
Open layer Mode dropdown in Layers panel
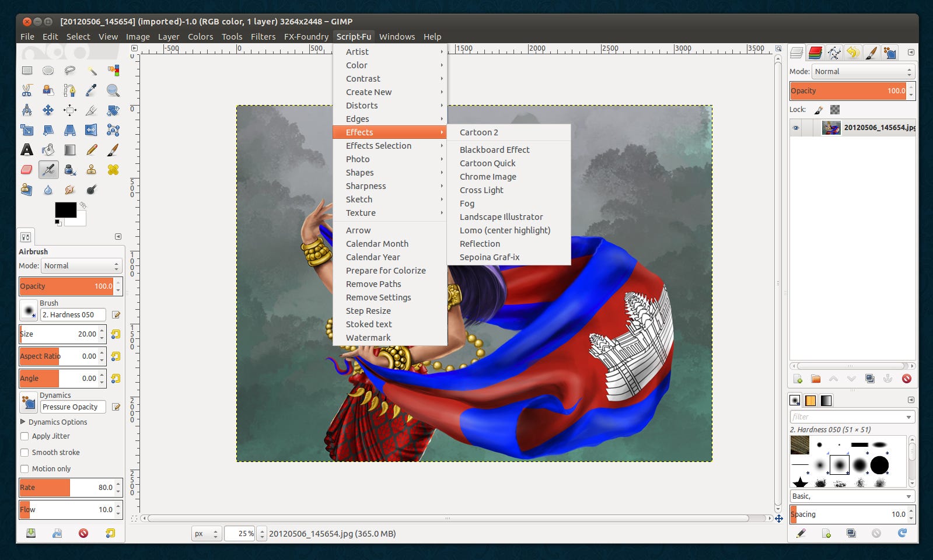click(864, 72)
